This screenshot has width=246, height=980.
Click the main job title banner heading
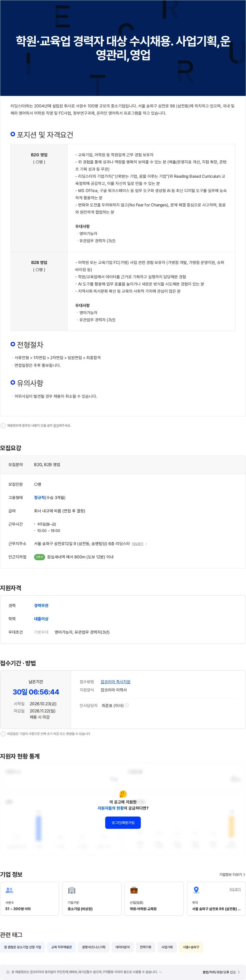click(123, 48)
